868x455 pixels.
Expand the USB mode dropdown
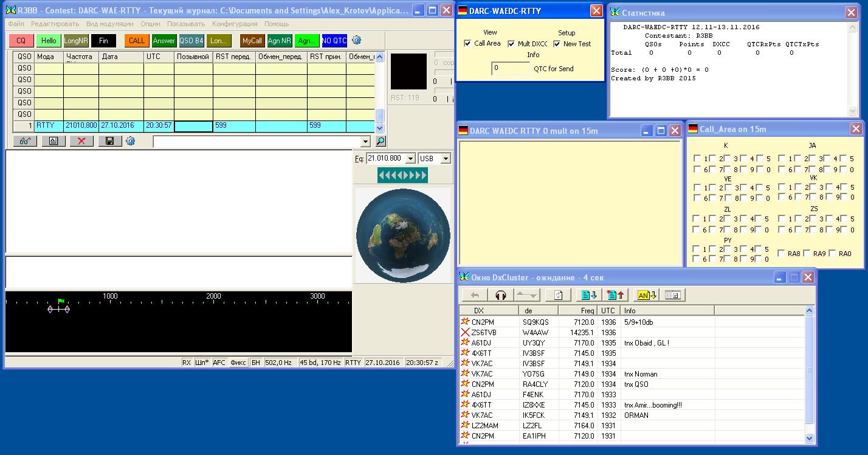[446, 159]
